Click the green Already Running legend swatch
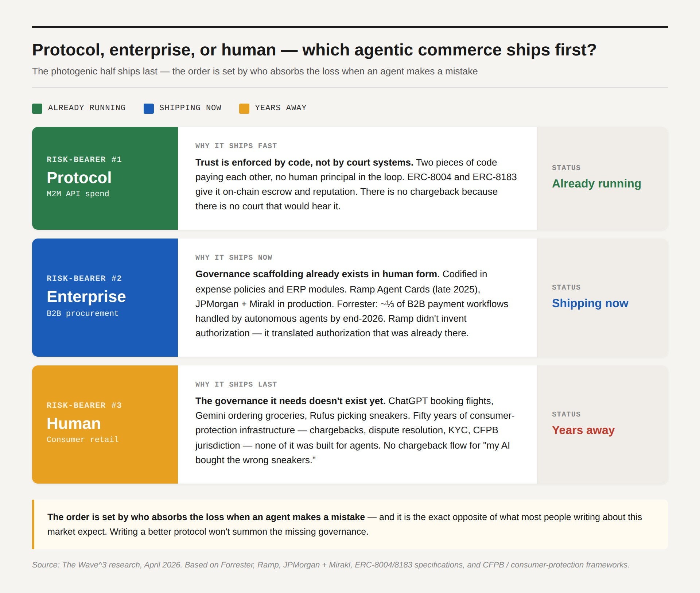This screenshot has height=593, width=700. (x=37, y=108)
